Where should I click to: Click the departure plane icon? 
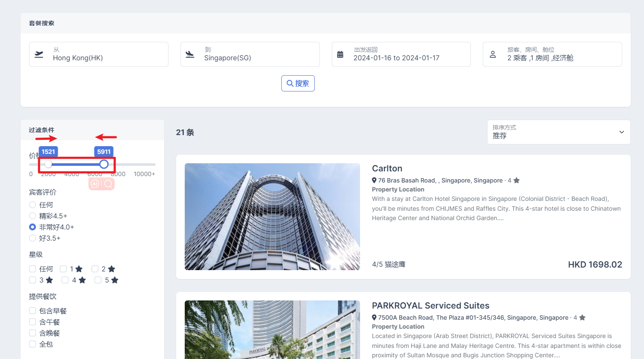39,54
